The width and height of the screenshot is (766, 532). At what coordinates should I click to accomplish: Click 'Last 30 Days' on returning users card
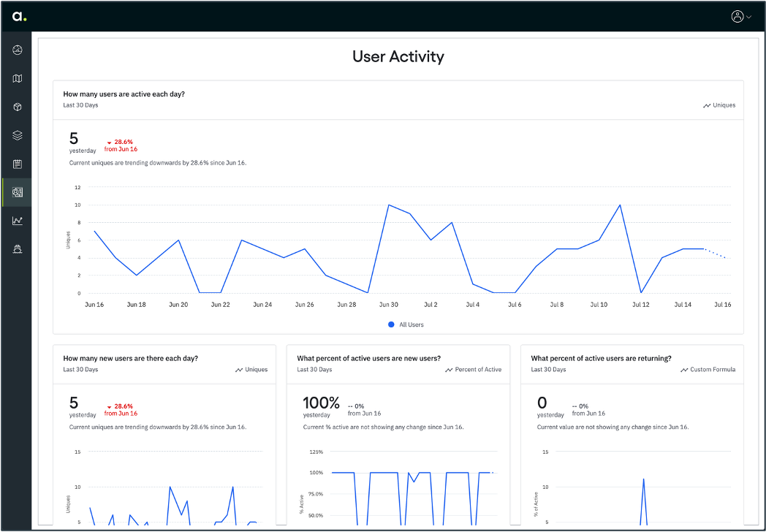pos(549,369)
